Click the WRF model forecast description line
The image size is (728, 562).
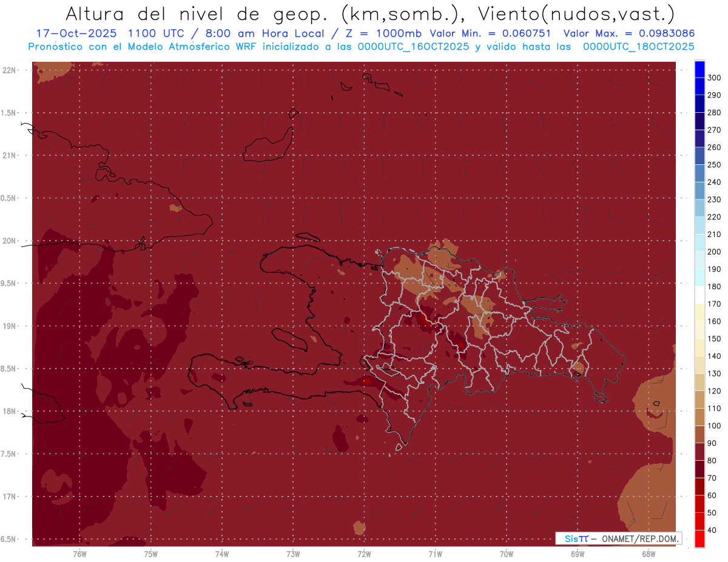point(361,46)
